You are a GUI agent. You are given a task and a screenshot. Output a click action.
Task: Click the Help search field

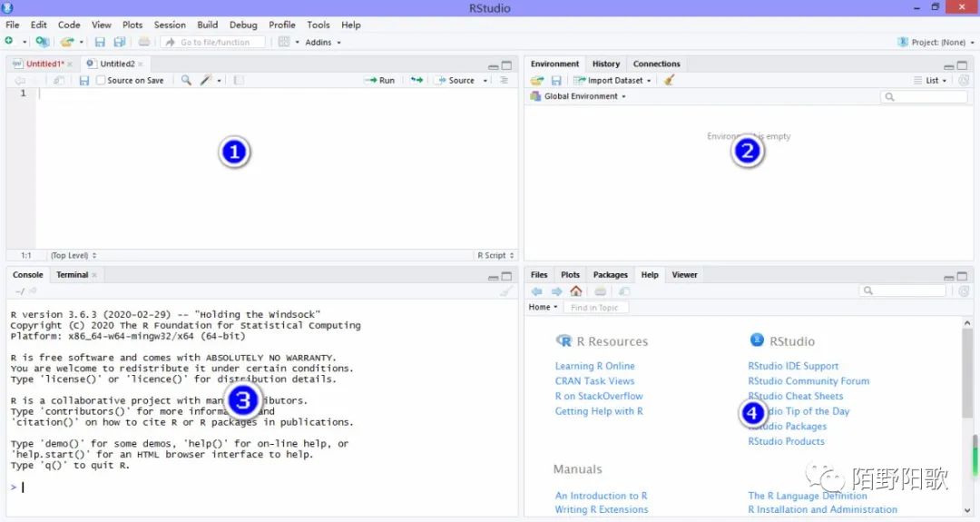[903, 291]
